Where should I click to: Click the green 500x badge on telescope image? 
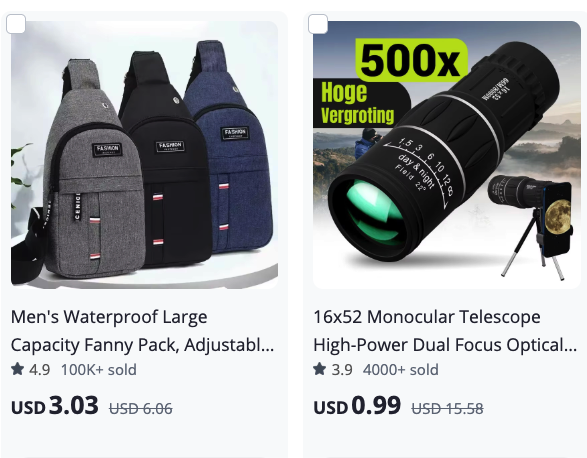click(411, 60)
